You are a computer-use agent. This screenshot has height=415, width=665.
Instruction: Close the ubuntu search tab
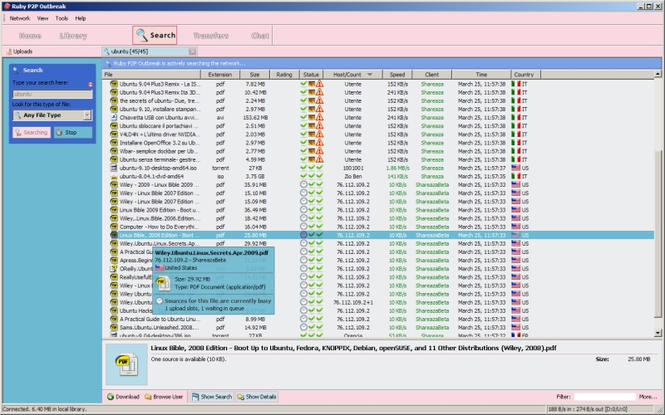[x=193, y=51]
